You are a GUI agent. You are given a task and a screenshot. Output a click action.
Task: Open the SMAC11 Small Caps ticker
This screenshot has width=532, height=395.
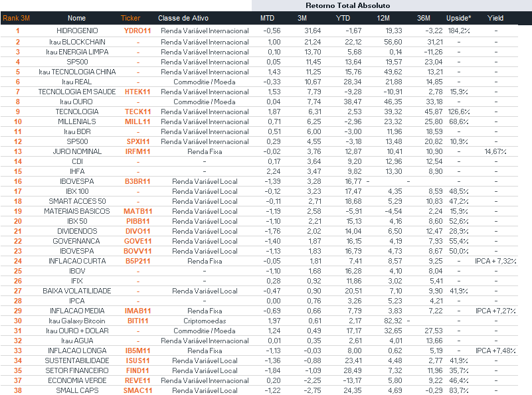138,390
